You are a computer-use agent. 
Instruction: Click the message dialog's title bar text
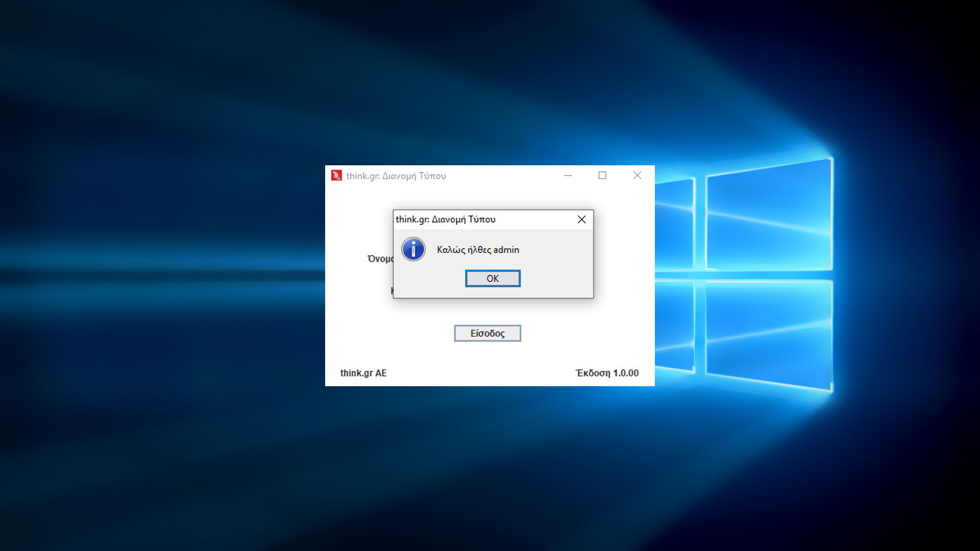(445, 219)
